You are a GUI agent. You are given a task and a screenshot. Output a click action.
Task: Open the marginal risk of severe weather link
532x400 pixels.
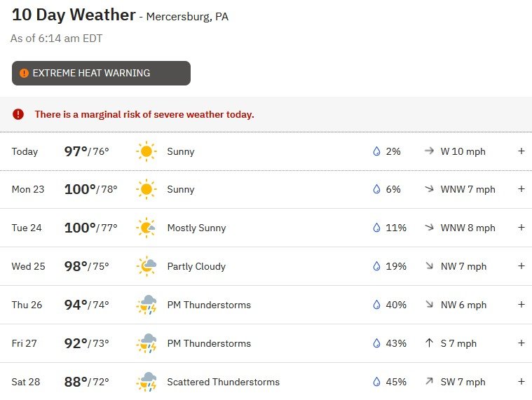coord(144,115)
